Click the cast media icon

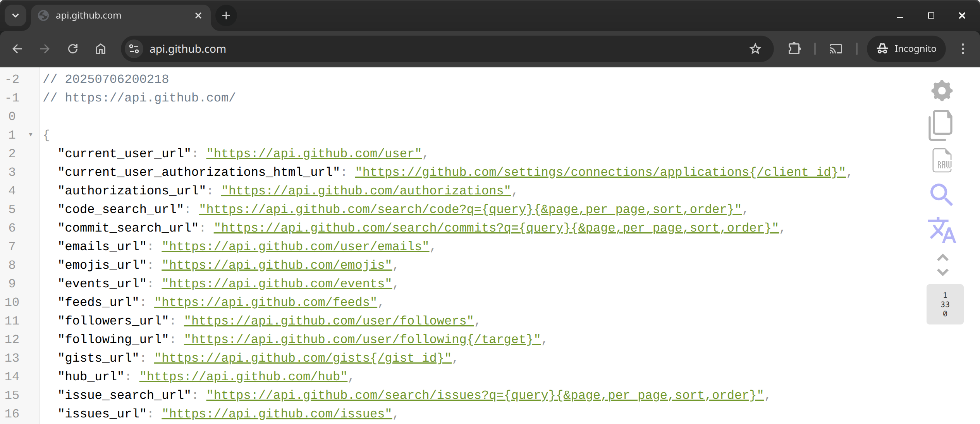pyautogui.click(x=836, y=49)
